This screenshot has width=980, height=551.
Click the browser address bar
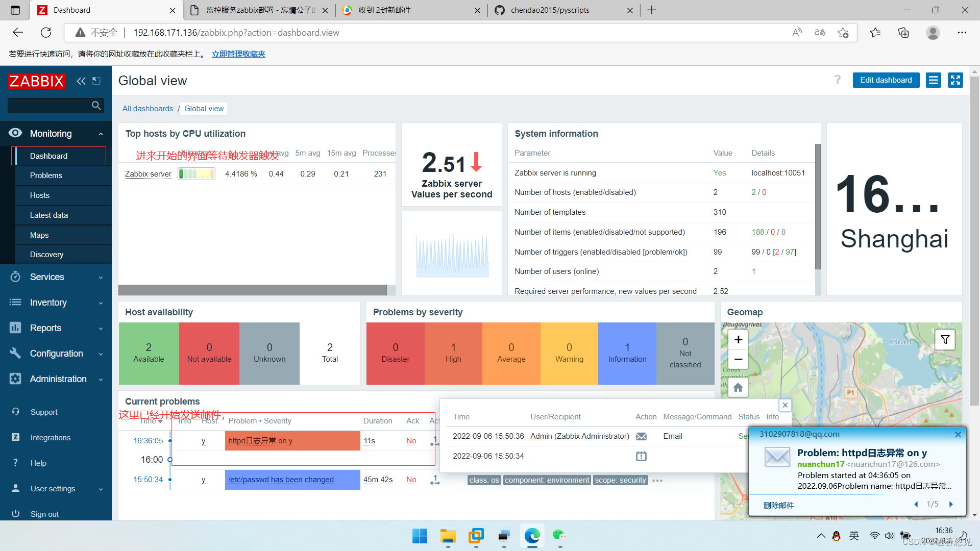tap(459, 33)
